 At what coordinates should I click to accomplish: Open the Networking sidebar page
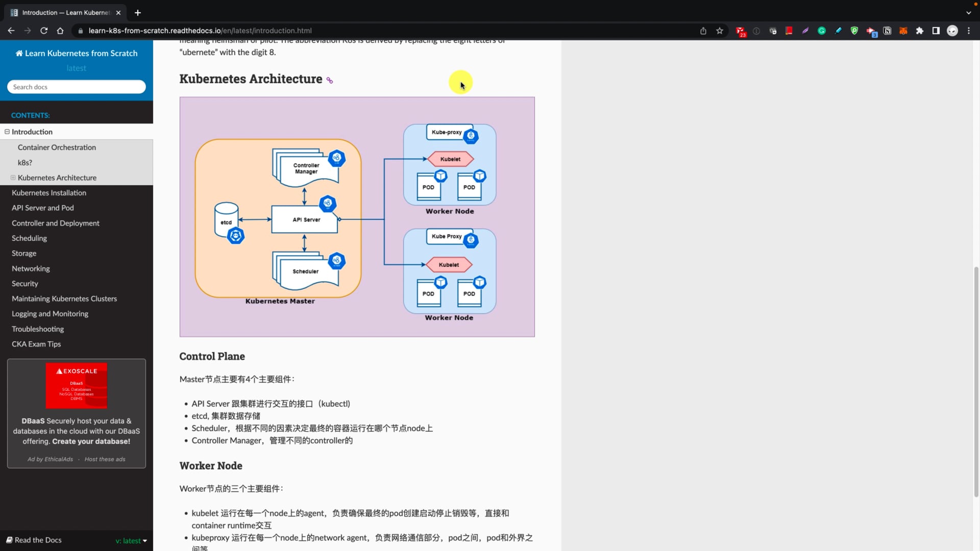pos(31,268)
